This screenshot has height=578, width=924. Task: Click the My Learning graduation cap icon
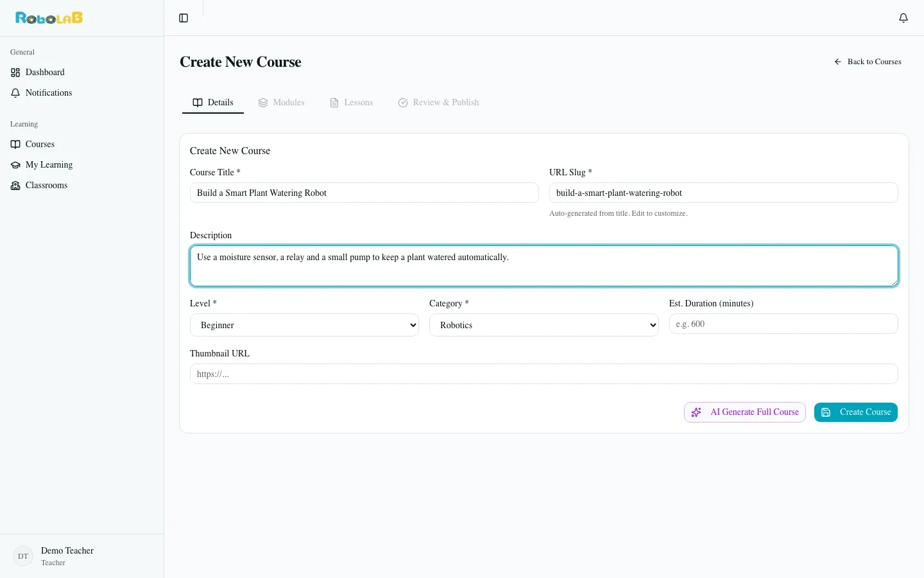coord(15,165)
